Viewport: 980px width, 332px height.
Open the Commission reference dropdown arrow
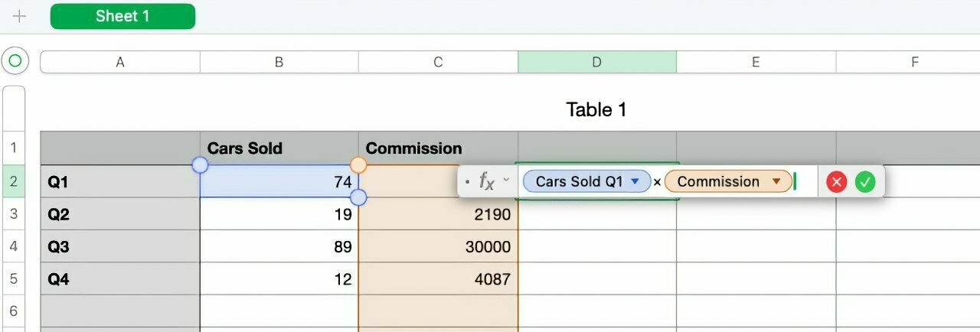point(776,181)
